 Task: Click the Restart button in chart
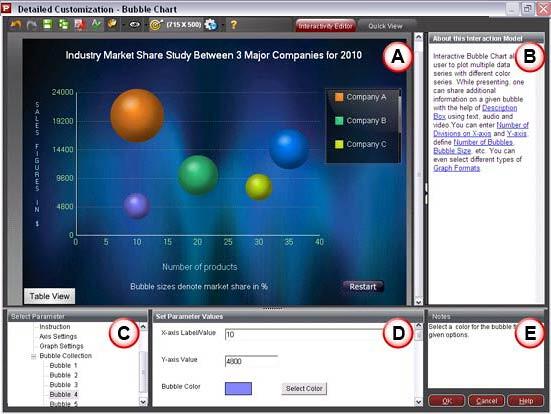point(363,286)
